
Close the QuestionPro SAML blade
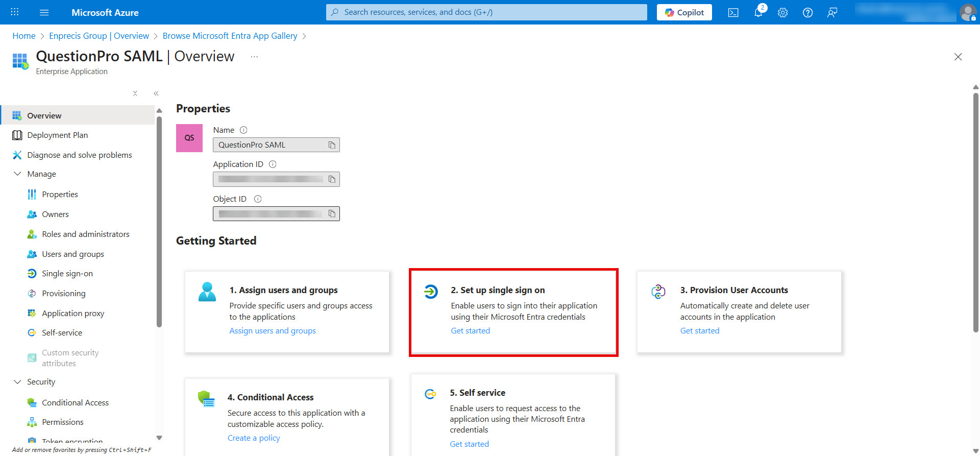click(958, 57)
